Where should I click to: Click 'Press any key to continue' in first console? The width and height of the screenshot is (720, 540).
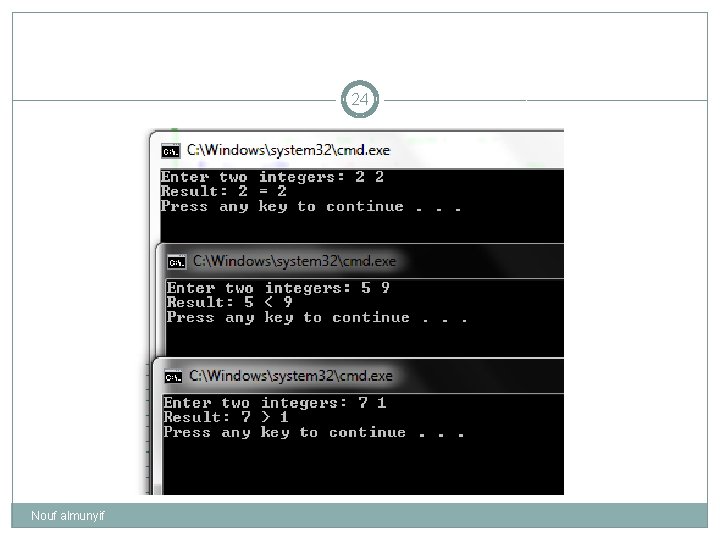[311, 207]
